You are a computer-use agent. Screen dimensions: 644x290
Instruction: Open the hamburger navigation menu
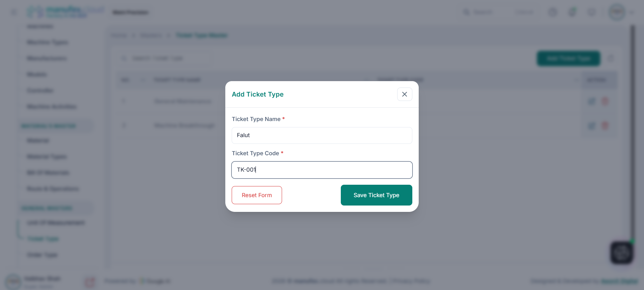(14, 12)
